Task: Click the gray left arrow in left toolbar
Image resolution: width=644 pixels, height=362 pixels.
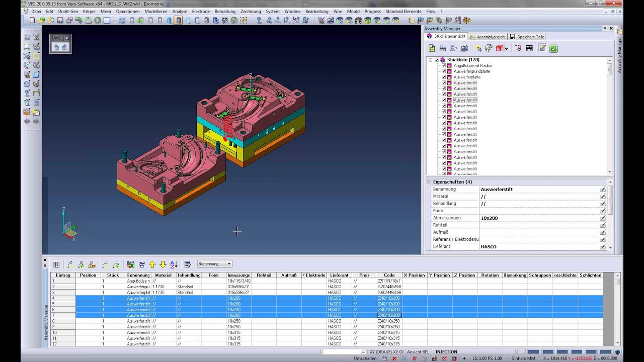Action: tap(27, 121)
